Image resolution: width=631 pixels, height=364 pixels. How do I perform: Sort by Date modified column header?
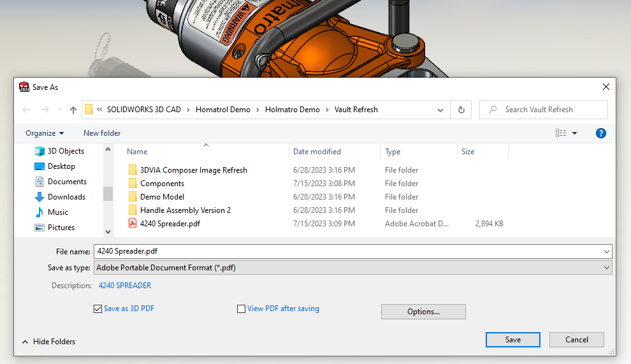(317, 152)
